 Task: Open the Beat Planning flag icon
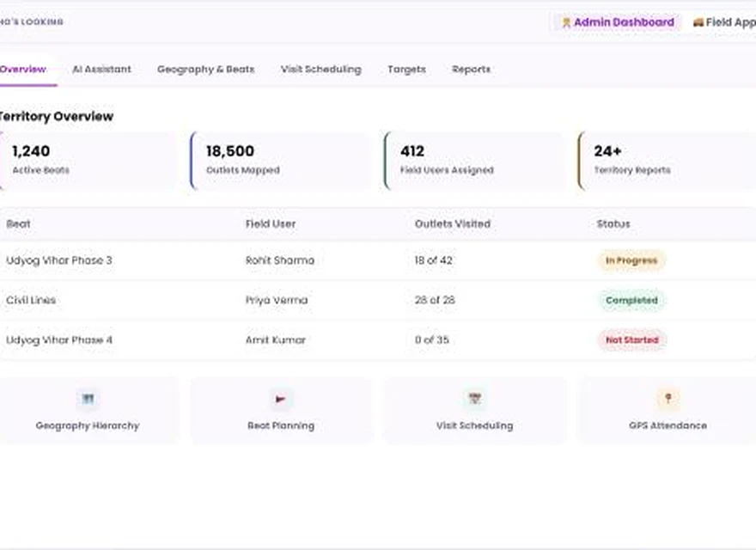point(280,399)
